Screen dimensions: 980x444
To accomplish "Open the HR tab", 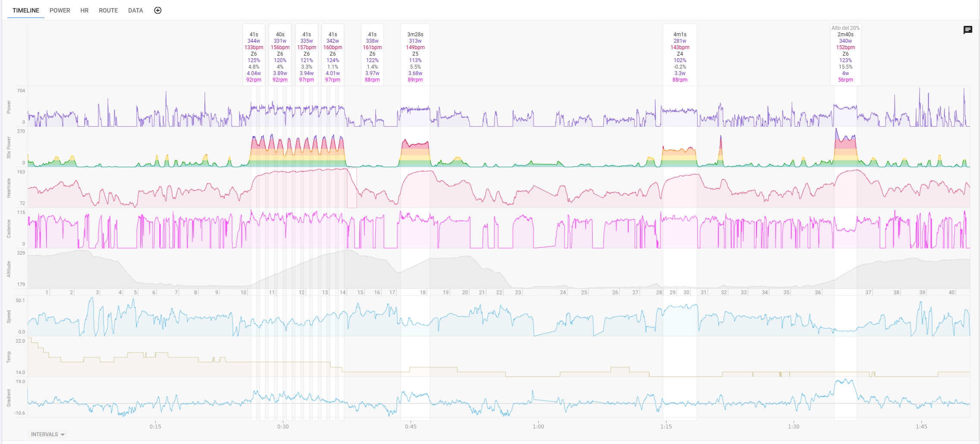I will (85, 10).
